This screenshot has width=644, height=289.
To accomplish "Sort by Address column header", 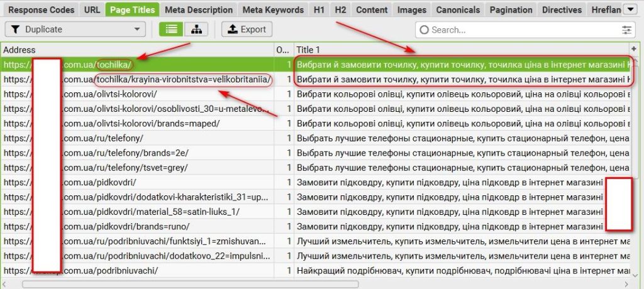I will coord(137,50).
